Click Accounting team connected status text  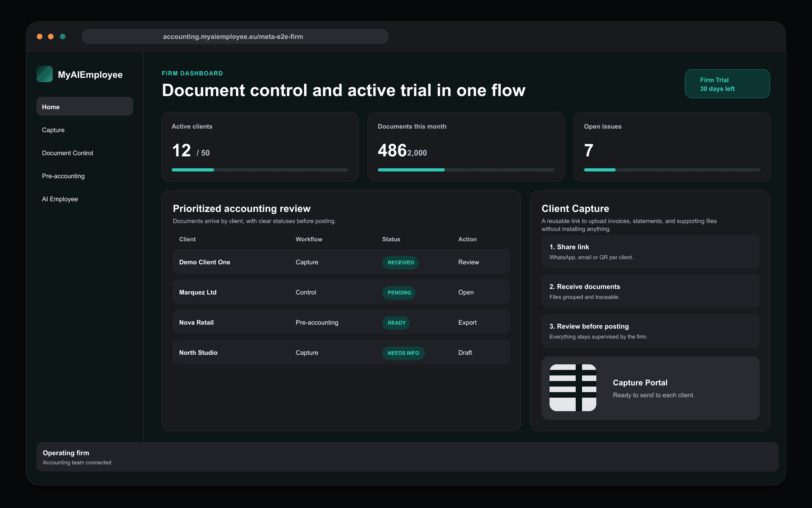(77, 463)
